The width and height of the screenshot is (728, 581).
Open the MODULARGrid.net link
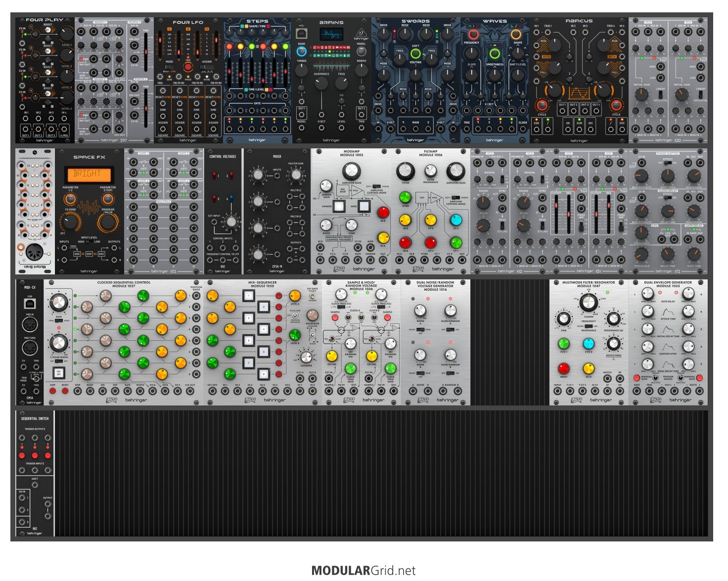(364, 571)
